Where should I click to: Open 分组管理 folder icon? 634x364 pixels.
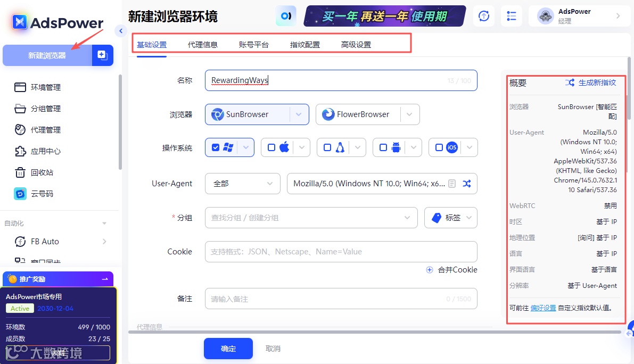tap(20, 109)
